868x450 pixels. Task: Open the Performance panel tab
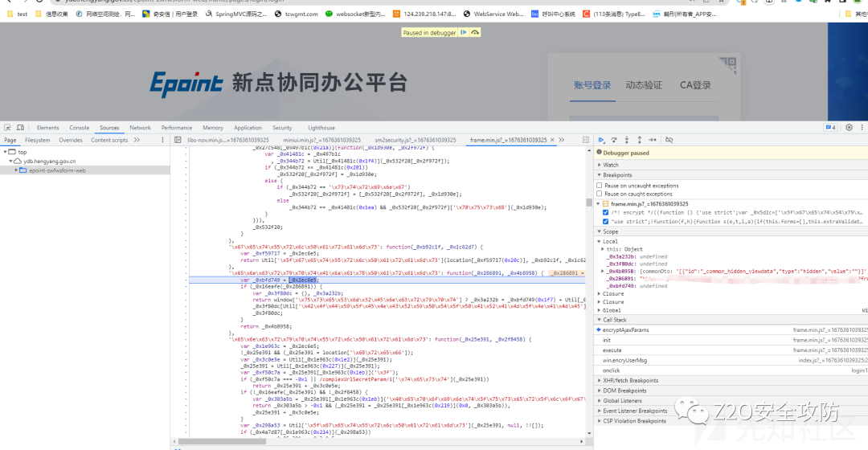pyautogui.click(x=177, y=127)
